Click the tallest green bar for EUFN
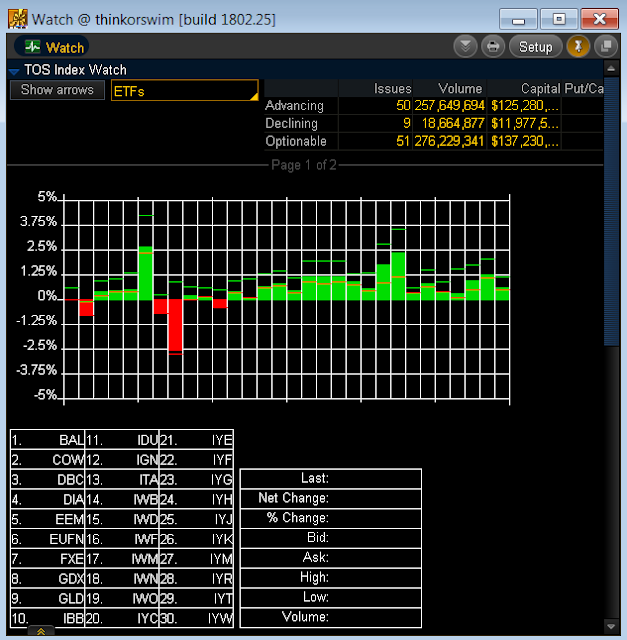The image size is (627, 640). pyautogui.click(x=145, y=273)
